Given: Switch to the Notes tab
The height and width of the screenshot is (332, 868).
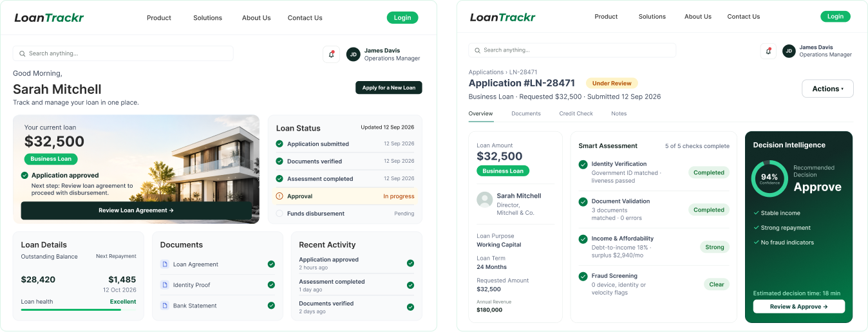Looking at the screenshot, I should click(x=619, y=114).
